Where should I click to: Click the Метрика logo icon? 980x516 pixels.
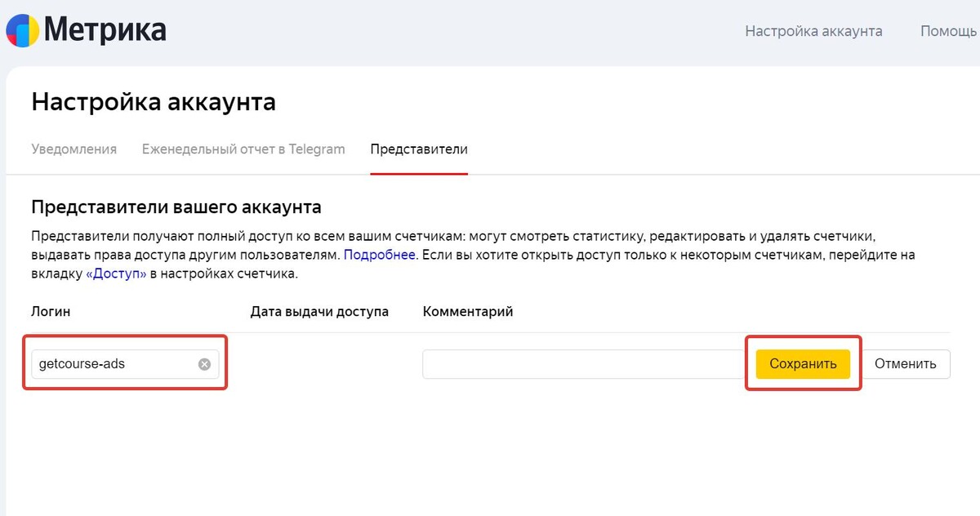click(x=23, y=31)
